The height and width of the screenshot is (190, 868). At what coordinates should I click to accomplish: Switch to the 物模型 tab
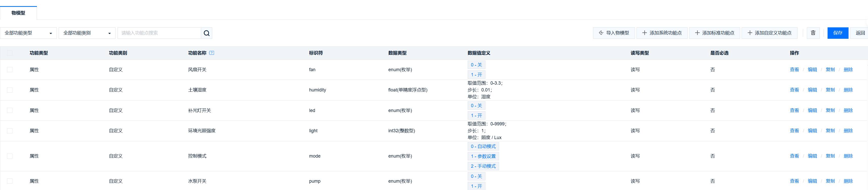(18, 13)
